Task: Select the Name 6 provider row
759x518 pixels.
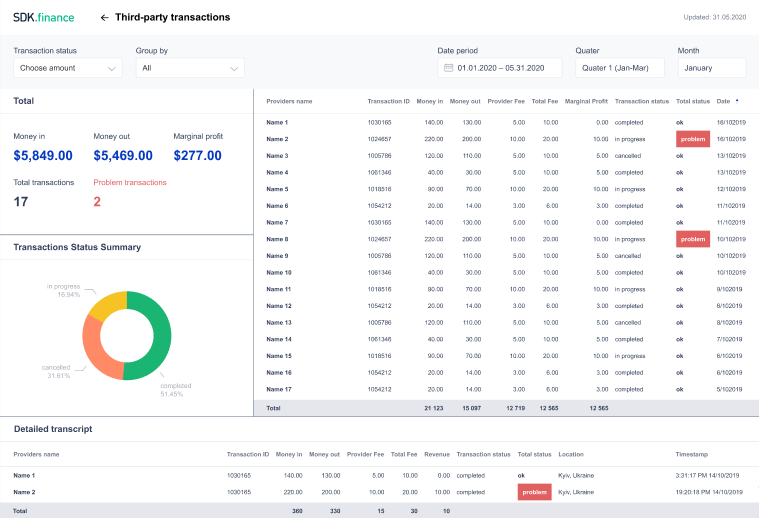Action: [x=506, y=206]
